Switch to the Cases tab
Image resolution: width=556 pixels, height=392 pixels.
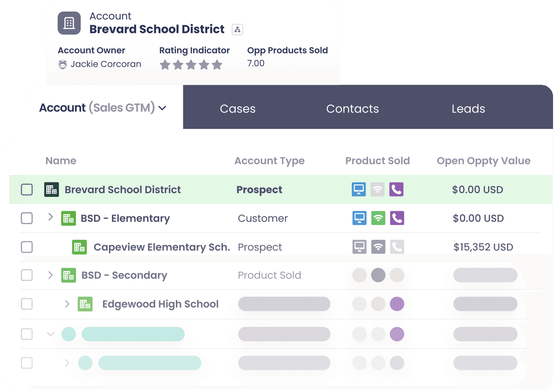(237, 109)
